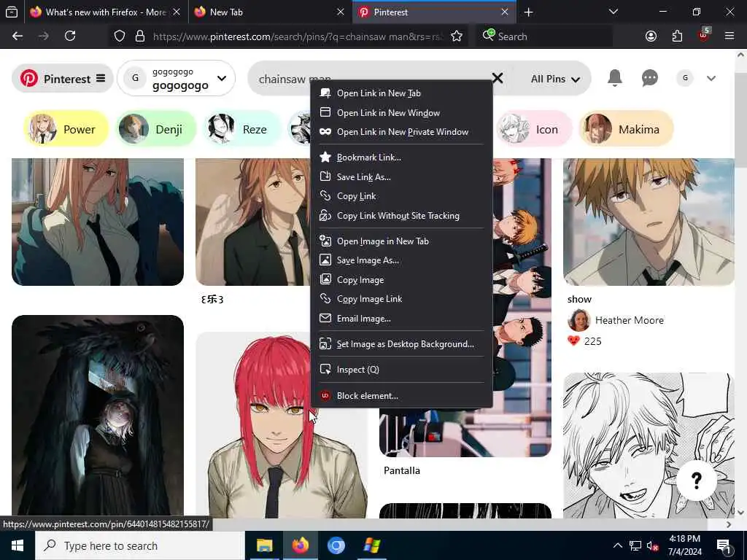The width and height of the screenshot is (747, 560).
Task: Open the Extensions puzzle icon
Action: pyautogui.click(x=677, y=36)
